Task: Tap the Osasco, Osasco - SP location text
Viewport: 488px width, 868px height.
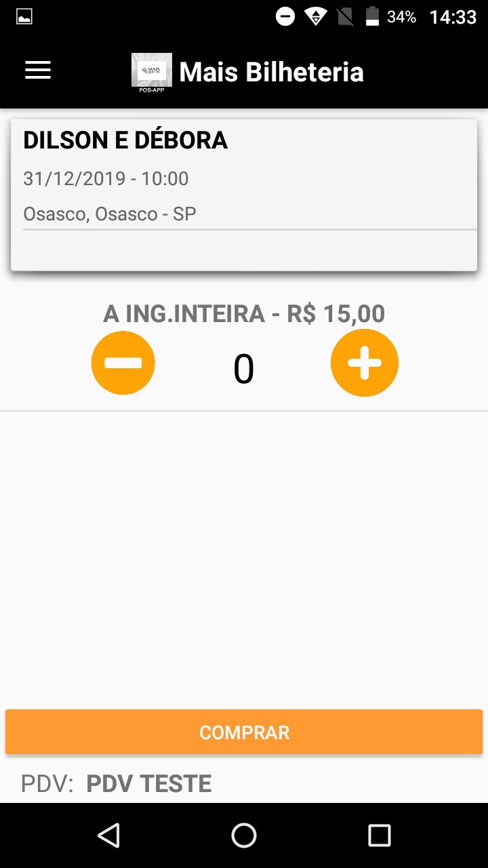Action: tap(110, 214)
